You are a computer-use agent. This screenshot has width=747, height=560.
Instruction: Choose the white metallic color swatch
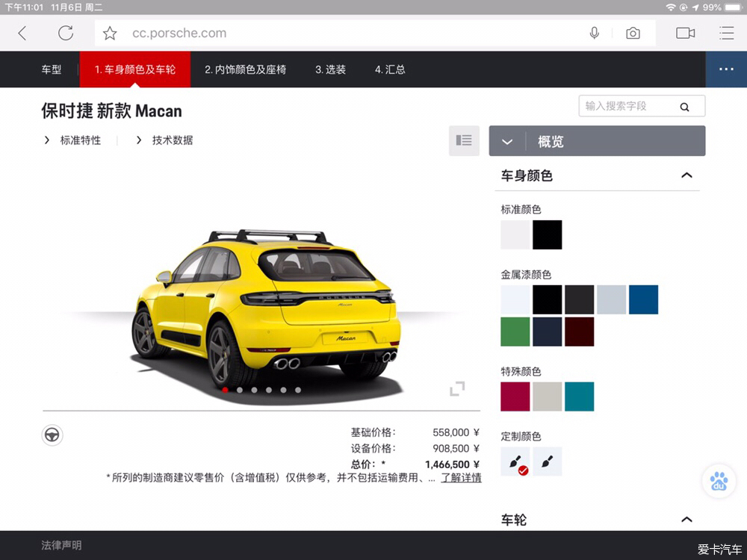coord(515,299)
